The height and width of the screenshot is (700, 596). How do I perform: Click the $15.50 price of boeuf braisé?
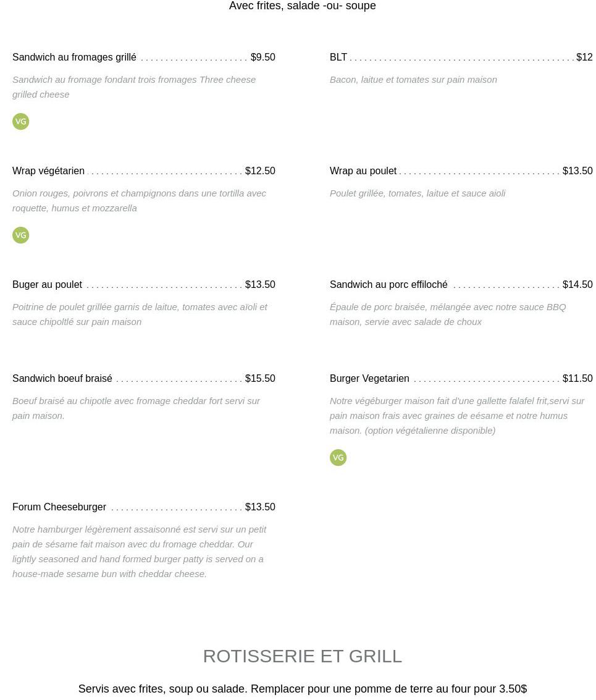260,379
